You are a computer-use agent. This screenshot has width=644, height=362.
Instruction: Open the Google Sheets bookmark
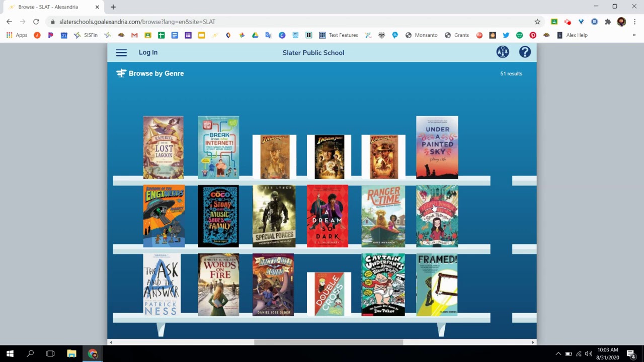tap(161, 35)
